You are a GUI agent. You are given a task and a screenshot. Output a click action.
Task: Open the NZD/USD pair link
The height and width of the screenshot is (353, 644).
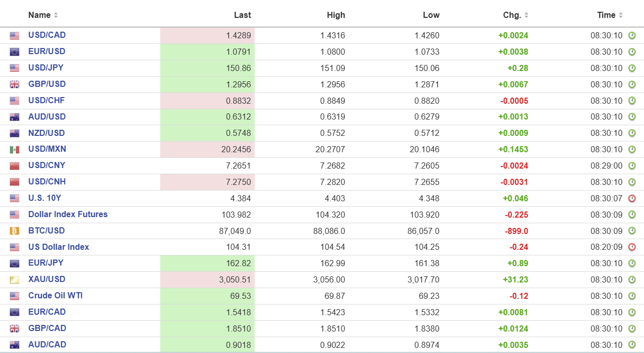[x=46, y=133]
